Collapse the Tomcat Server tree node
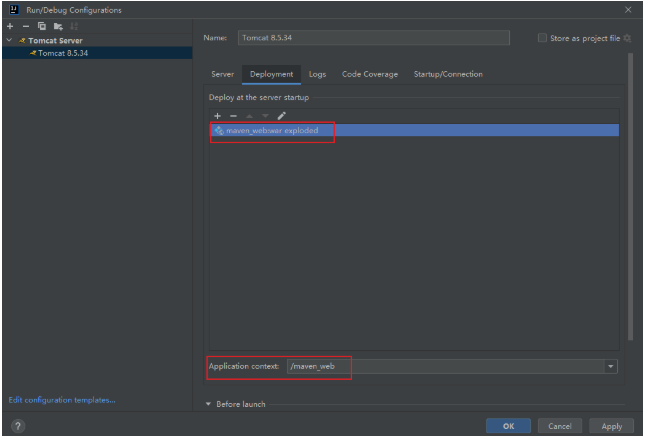The image size is (650, 436). click(x=9, y=41)
